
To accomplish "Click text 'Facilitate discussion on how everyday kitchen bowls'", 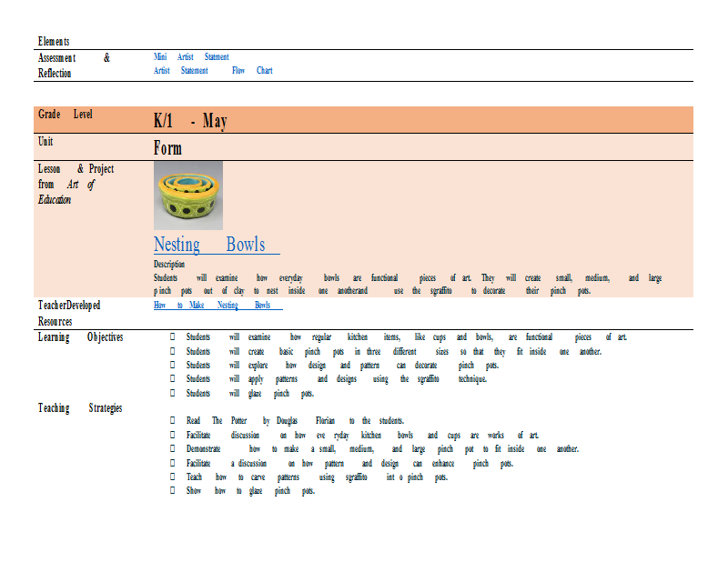I will click(x=362, y=436).
